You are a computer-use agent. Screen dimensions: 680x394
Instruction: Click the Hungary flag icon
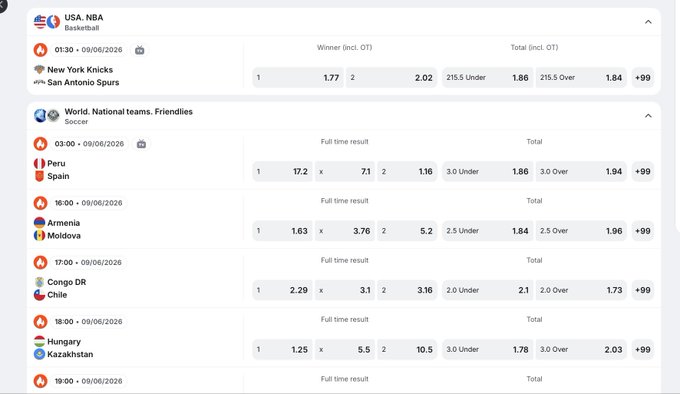pos(39,342)
